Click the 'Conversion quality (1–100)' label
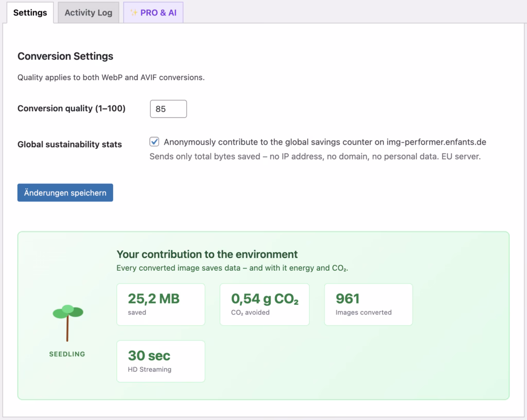This screenshot has height=420, width=527. click(71, 109)
